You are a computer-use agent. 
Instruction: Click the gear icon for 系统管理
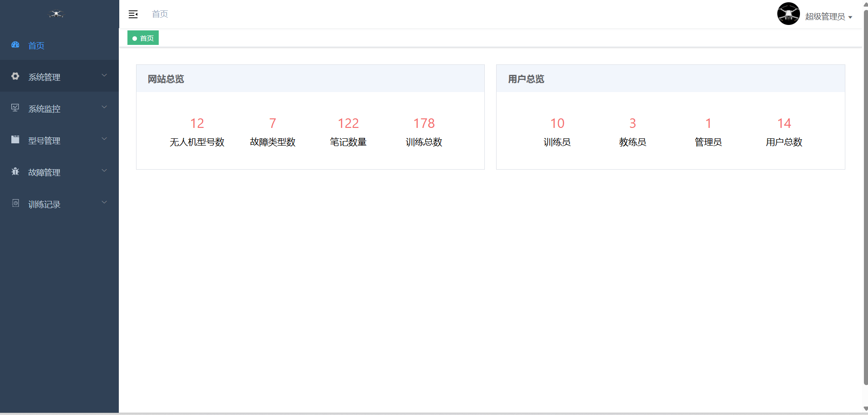[x=15, y=76]
